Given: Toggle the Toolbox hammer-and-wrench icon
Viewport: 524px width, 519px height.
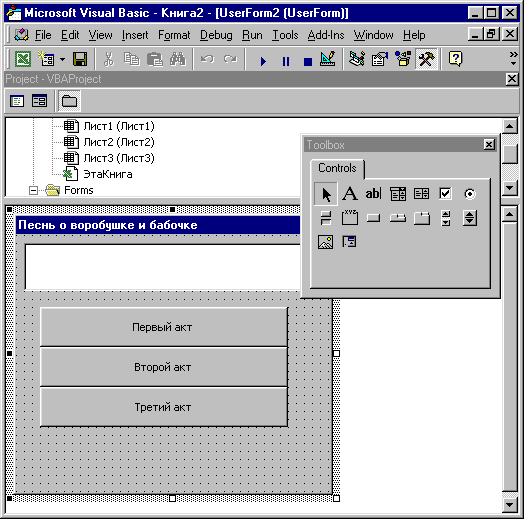Looking at the screenshot, I should (x=426, y=59).
